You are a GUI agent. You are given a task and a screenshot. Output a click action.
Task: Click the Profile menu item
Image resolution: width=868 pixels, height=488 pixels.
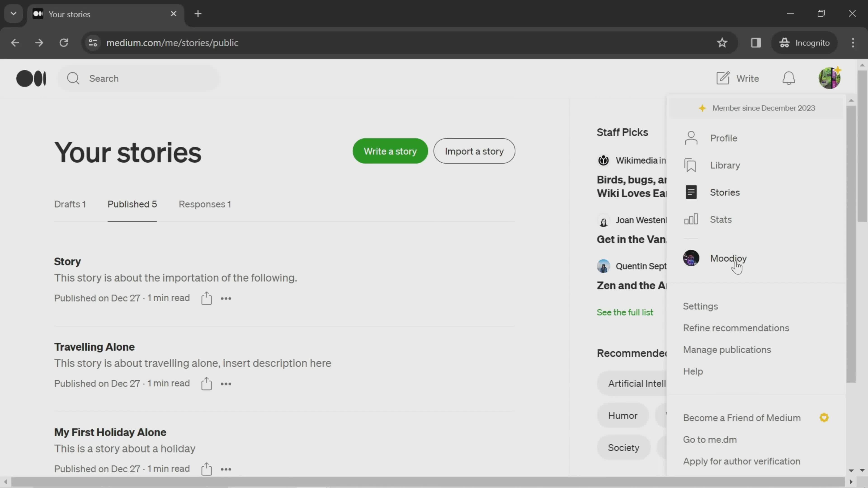724,138
